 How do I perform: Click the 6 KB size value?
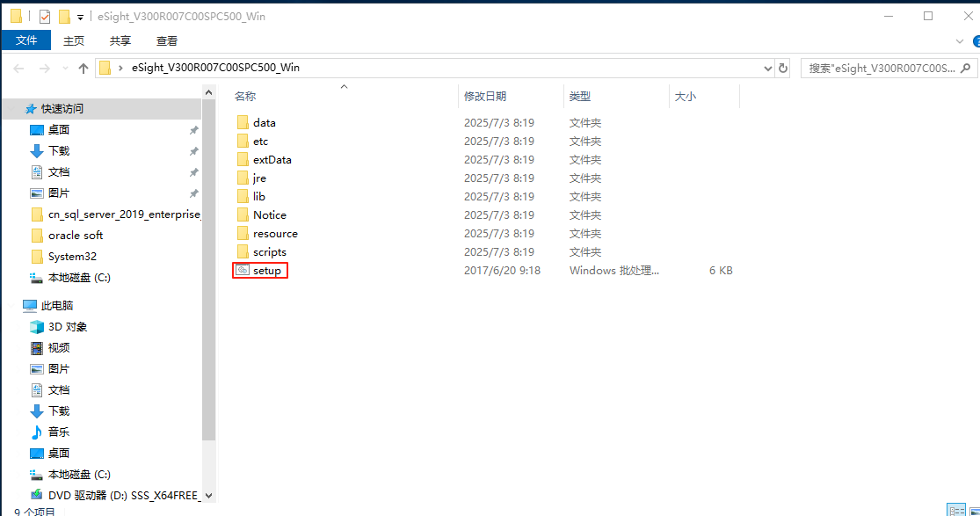pos(721,270)
